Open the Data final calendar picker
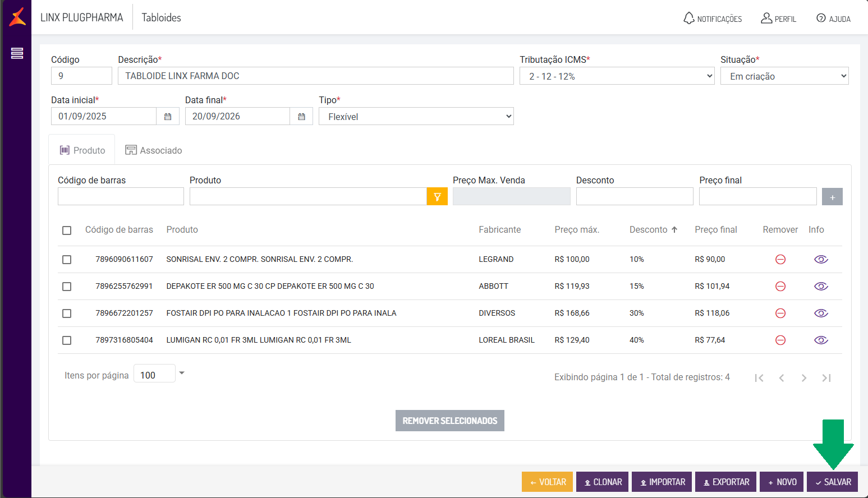 click(x=301, y=116)
